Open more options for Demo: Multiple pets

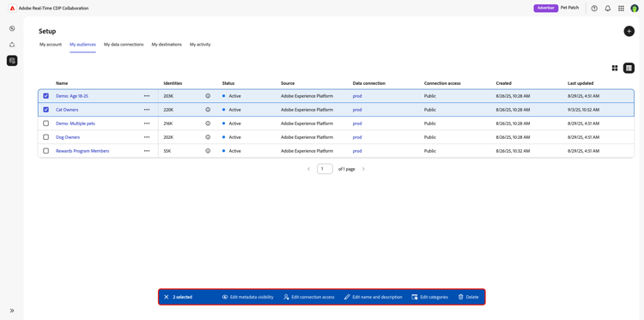(x=147, y=124)
